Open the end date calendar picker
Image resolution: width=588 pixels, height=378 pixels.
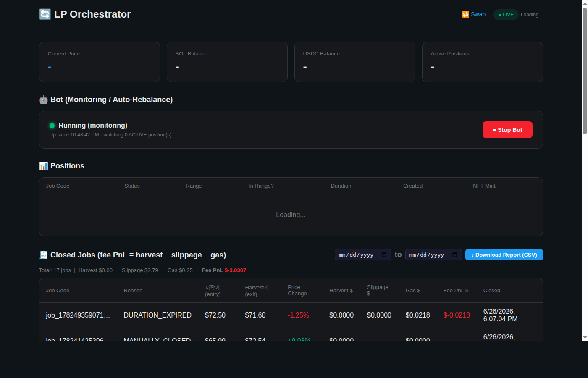pos(454,255)
